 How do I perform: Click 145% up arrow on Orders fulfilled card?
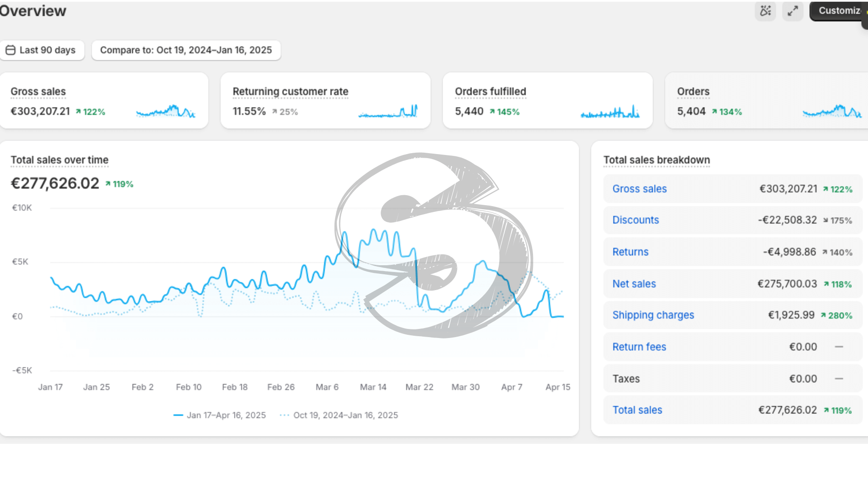pos(505,112)
